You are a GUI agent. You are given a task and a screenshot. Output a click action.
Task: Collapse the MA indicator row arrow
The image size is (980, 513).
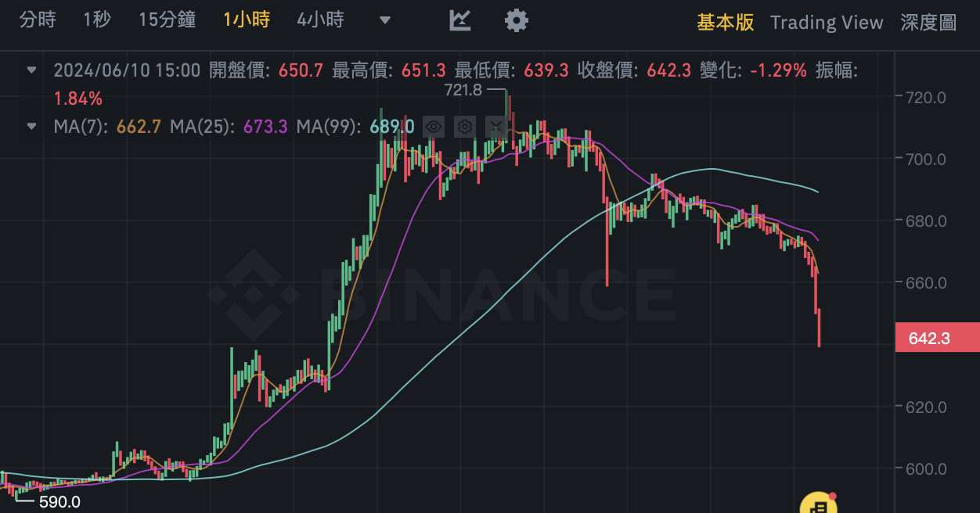tap(31, 125)
